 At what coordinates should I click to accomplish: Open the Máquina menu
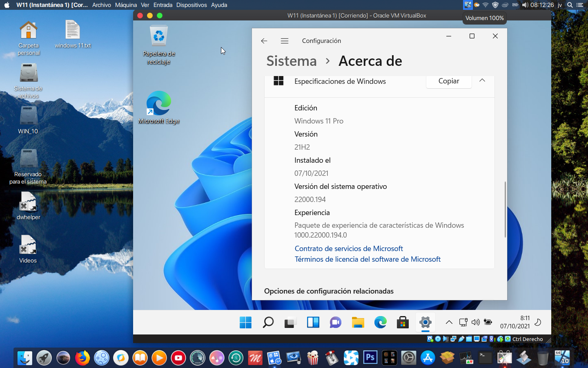[126, 5]
